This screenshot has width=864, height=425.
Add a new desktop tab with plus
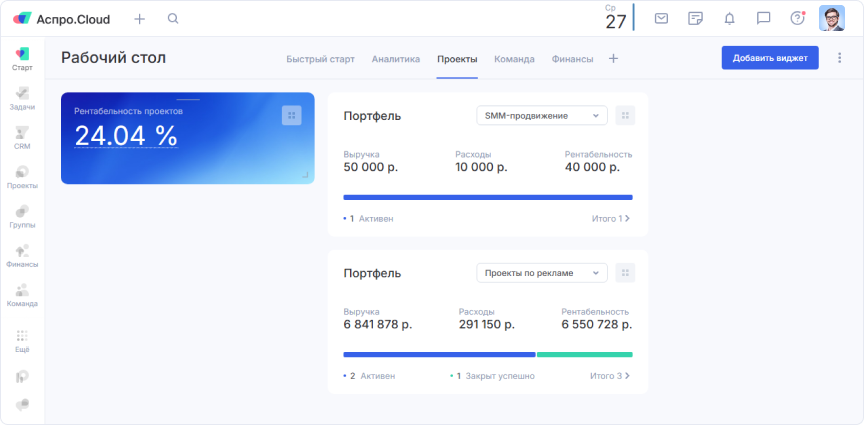click(x=613, y=58)
